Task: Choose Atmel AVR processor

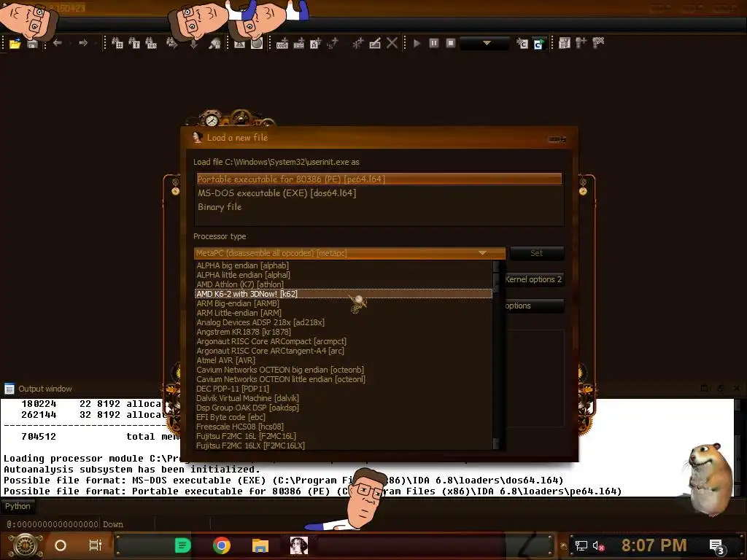Action: click(344, 360)
